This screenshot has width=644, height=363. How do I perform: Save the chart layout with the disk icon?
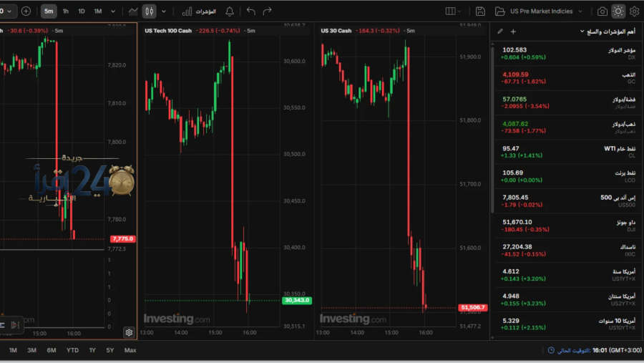click(x=480, y=11)
